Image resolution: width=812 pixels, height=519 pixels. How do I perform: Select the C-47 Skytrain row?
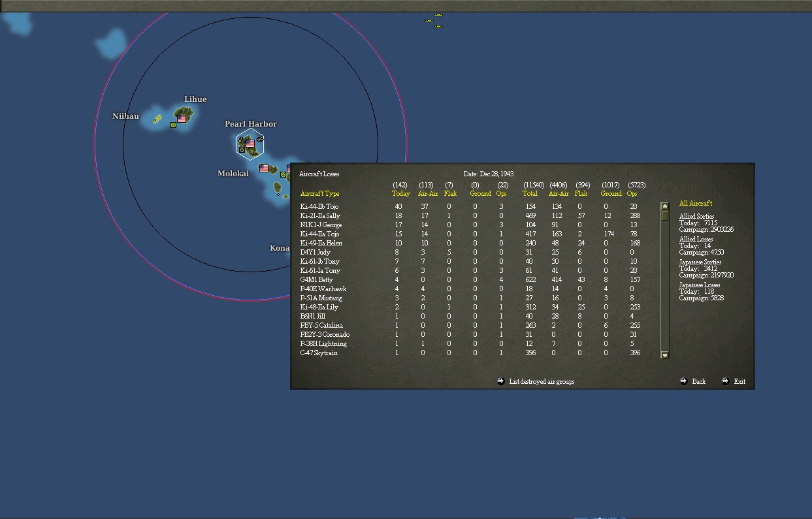(470, 353)
